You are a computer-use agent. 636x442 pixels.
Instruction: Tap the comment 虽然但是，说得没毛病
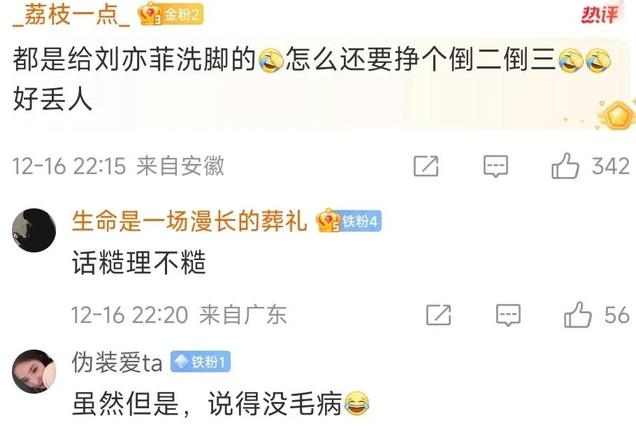221,403
